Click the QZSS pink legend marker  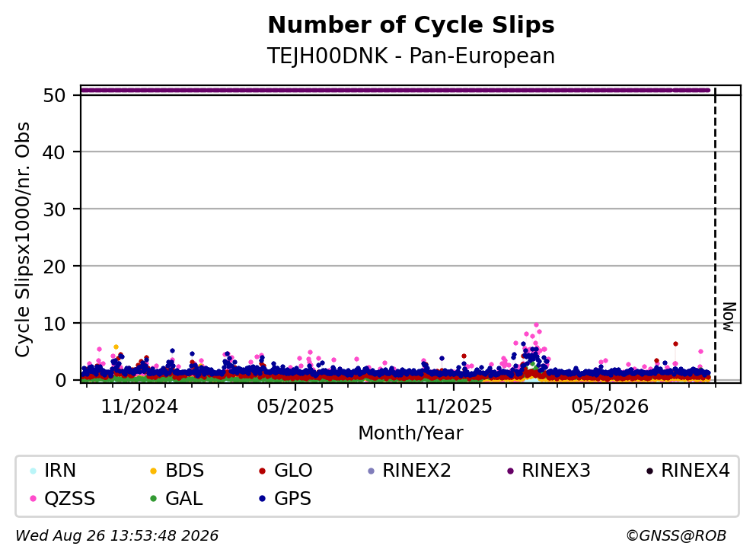coord(33,499)
